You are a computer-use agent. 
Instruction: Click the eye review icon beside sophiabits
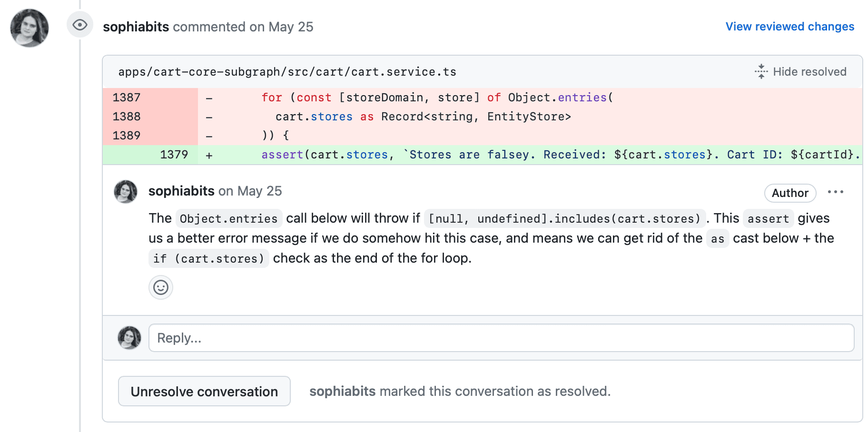click(x=80, y=25)
